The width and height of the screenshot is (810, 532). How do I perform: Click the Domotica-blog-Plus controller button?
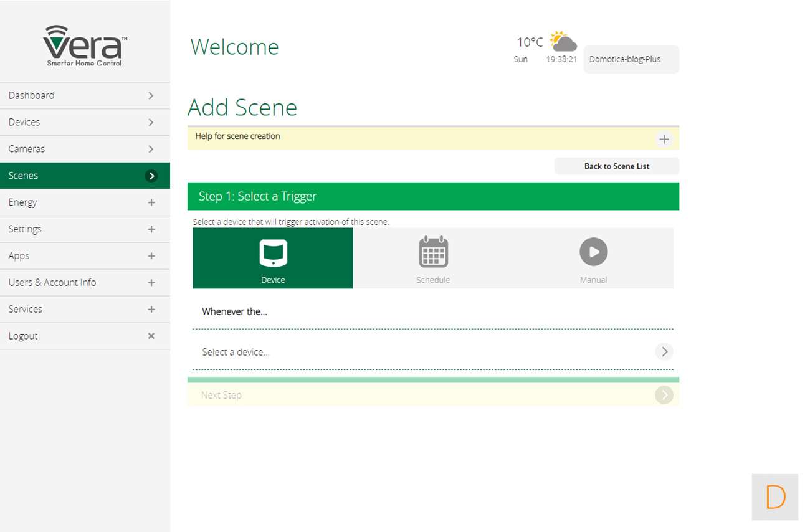pyautogui.click(x=631, y=60)
